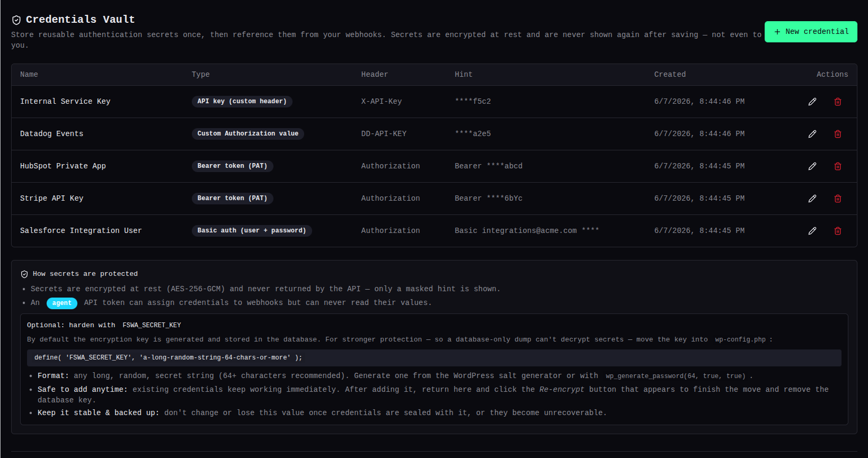The width and height of the screenshot is (868, 458).
Task: Click the Created timestamp in Datadog Events row
Action: coord(699,134)
